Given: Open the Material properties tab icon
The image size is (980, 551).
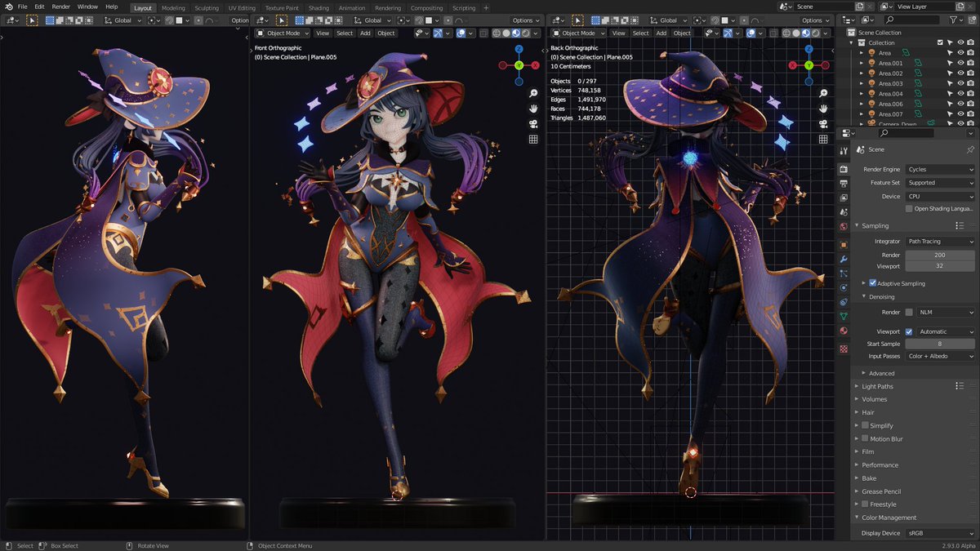Looking at the screenshot, I should (x=844, y=331).
